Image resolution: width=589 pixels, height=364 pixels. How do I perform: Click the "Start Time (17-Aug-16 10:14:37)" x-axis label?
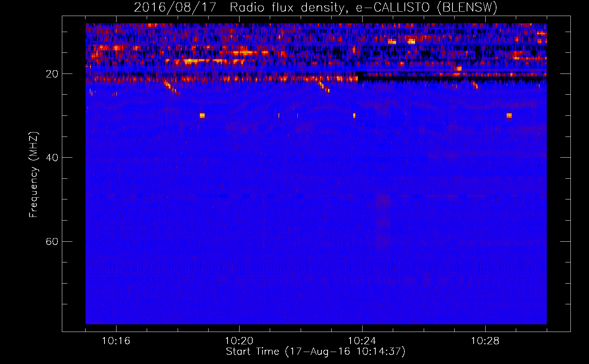click(x=316, y=352)
